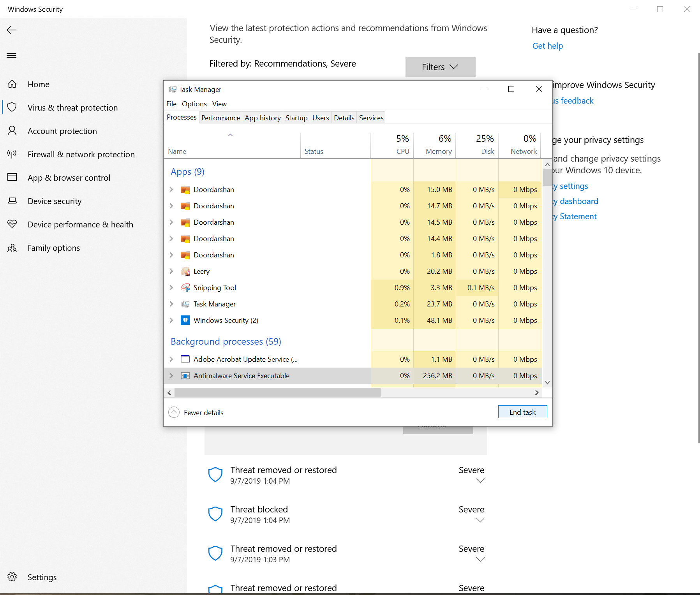Click the Windows Security shield icon in process list

point(185,320)
